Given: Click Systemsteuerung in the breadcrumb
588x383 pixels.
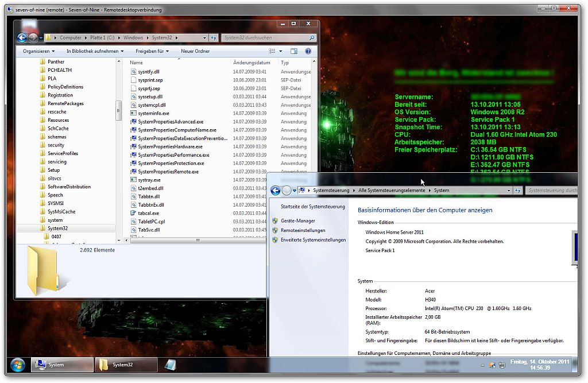Looking at the screenshot, I should click(331, 191).
